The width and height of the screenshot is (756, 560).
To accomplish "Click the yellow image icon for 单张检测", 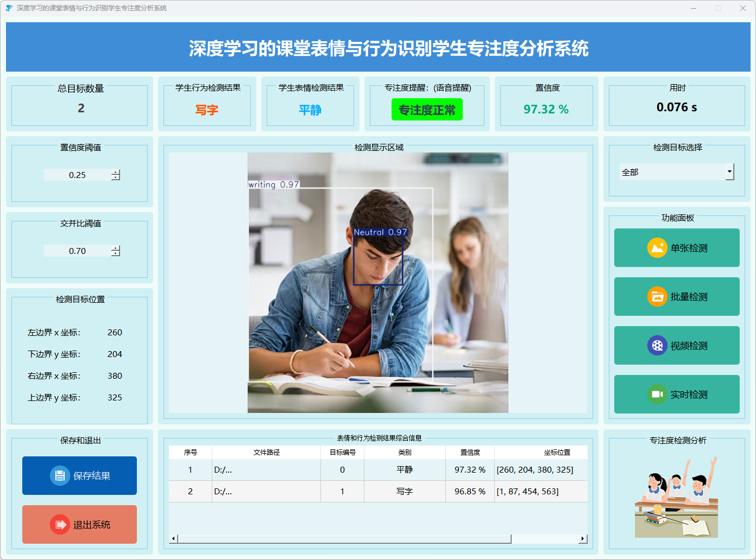I will click(657, 248).
